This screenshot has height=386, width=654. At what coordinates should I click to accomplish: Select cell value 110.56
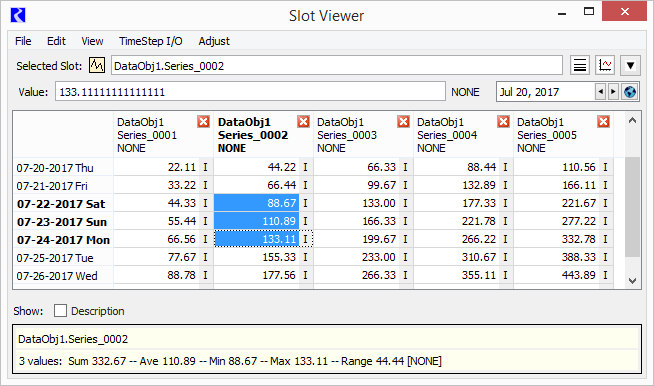coord(557,167)
